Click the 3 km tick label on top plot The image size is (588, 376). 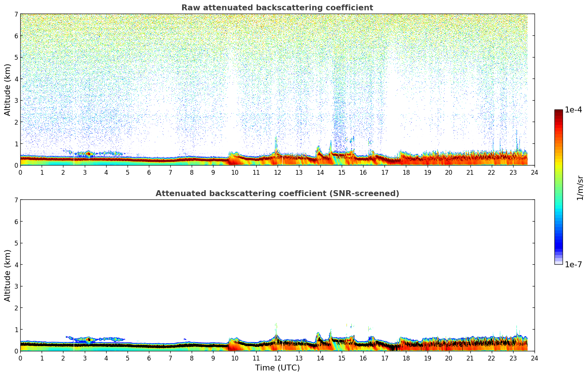(15, 101)
